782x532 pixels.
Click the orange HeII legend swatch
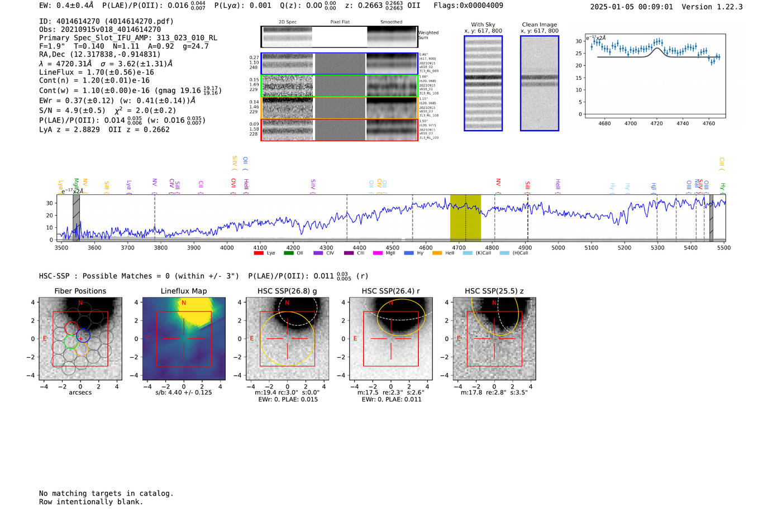pyautogui.click(x=437, y=253)
